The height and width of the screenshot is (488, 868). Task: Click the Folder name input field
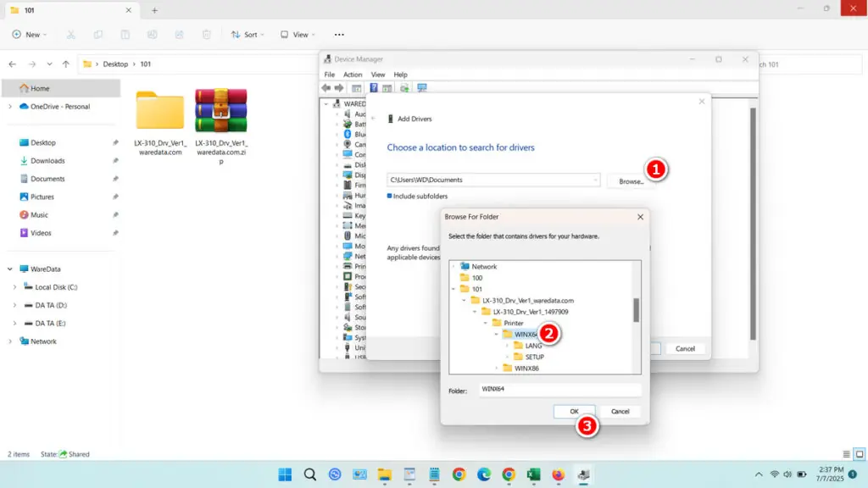click(x=559, y=389)
